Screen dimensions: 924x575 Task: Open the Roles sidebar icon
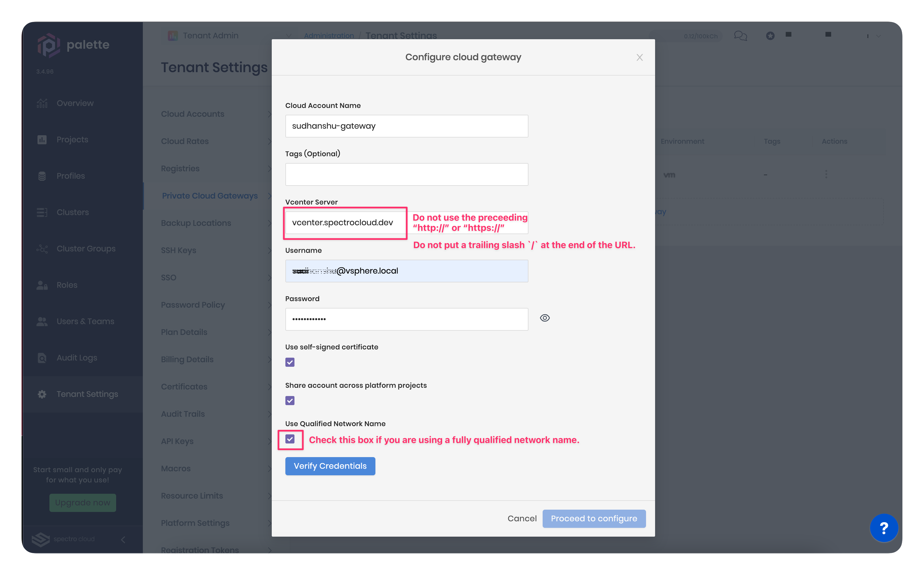(42, 285)
